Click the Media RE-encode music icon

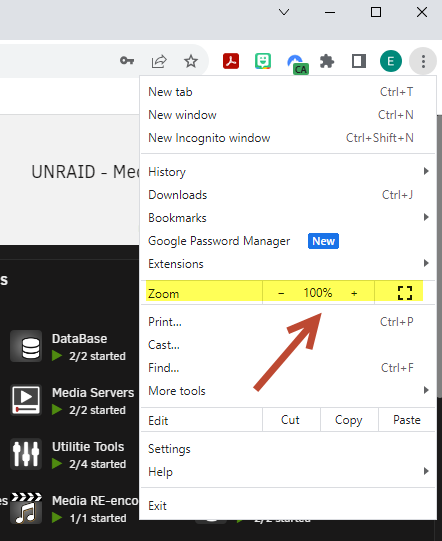pyautogui.click(x=26, y=509)
